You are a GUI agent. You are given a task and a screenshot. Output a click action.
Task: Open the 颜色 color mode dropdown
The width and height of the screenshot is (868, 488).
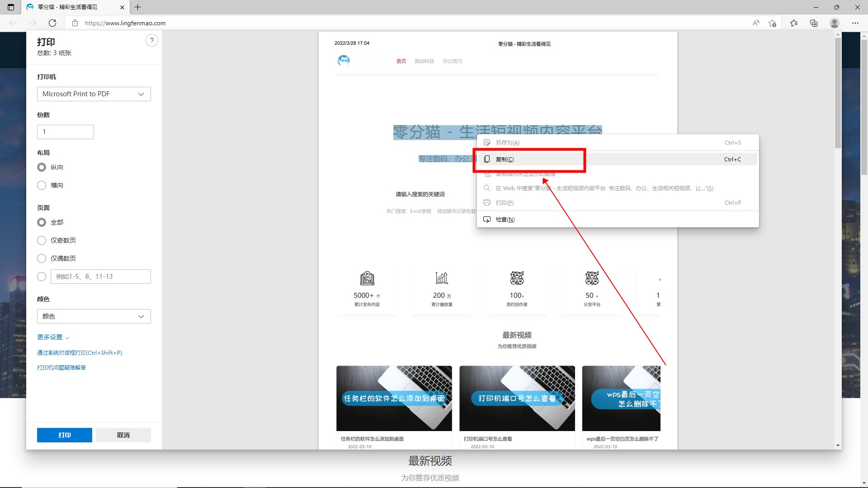click(x=94, y=316)
